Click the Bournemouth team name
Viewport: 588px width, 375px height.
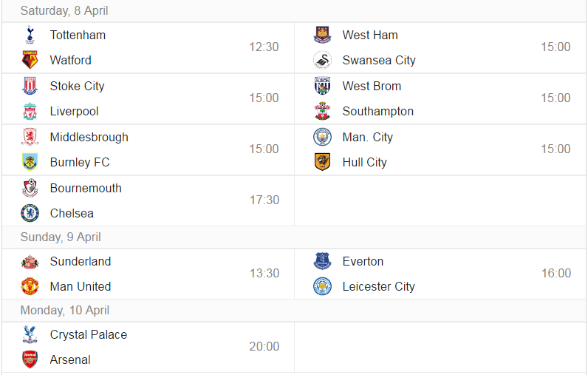point(86,188)
